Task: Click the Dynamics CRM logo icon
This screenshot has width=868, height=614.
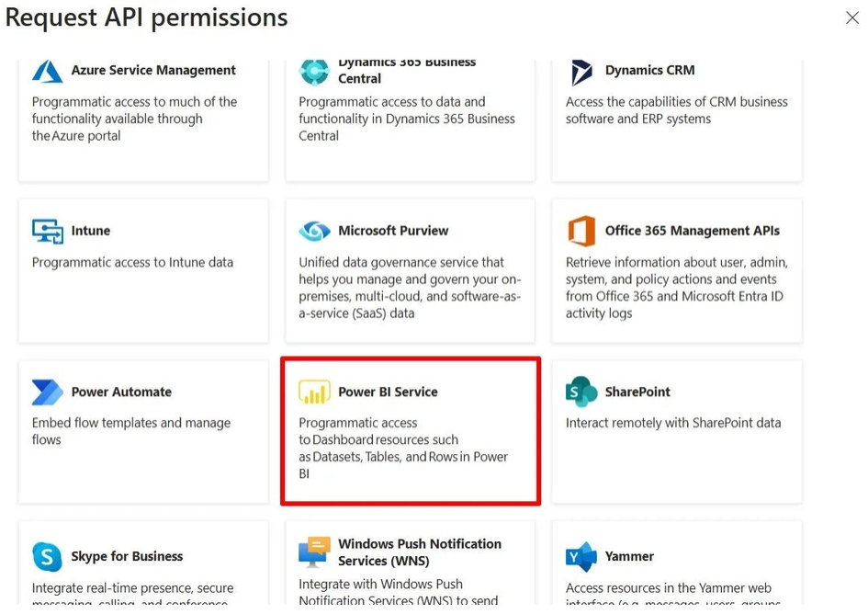Action: 581,73
